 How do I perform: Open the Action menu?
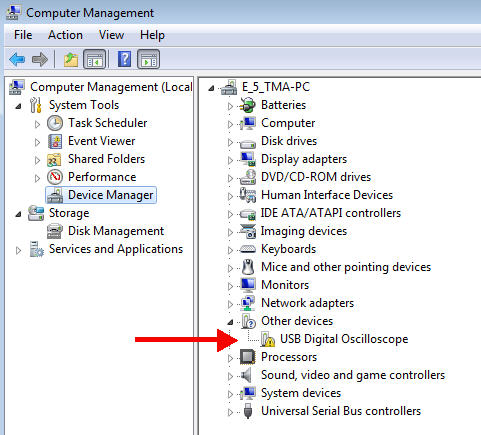pos(65,35)
